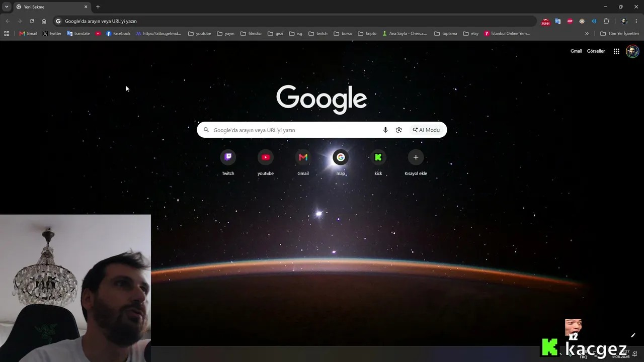Image resolution: width=644 pixels, height=362 pixels.
Task: Open the Chrome three-dot menu
Action: 636,21
